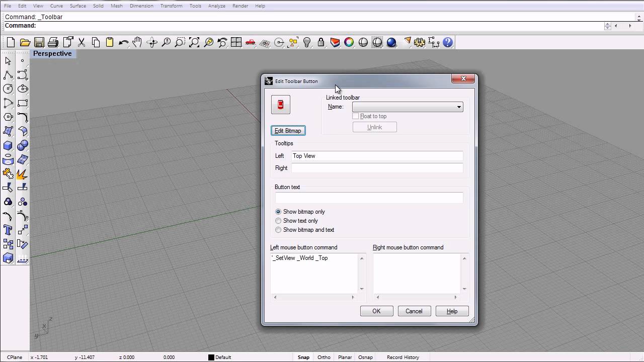Click the red button bitmap preview
The height and width of the screenshot is (362, 644).
coord(281,105)
